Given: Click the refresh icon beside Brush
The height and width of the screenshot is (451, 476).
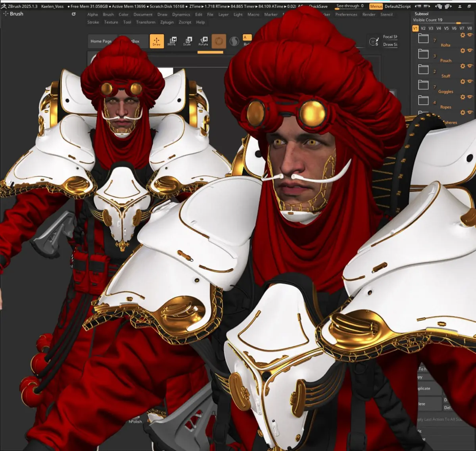Looking at the screenshot, I should click(x=73, y=14).
